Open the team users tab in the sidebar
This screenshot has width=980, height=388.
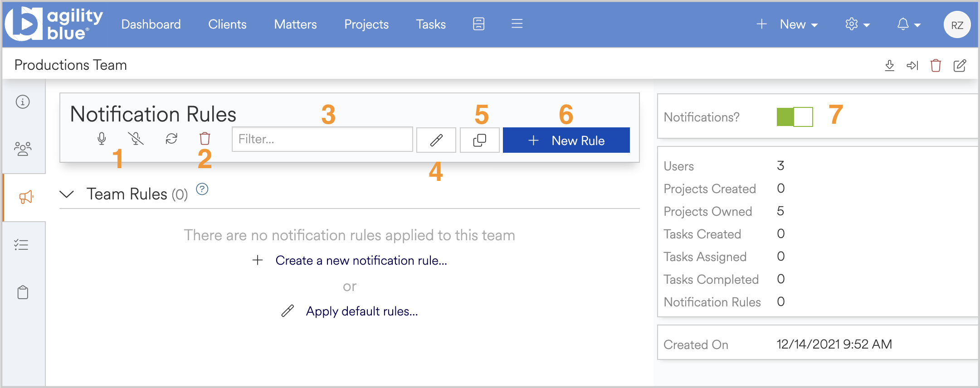pos(23,149)
